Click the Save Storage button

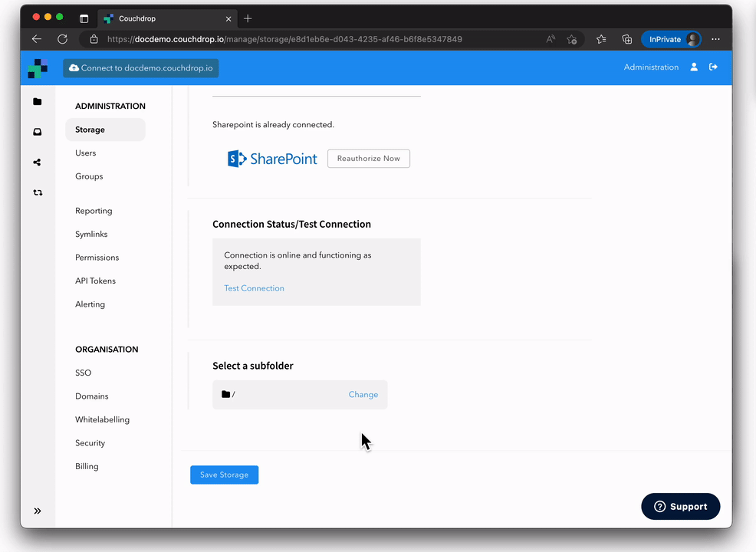[x=224, y=475]
